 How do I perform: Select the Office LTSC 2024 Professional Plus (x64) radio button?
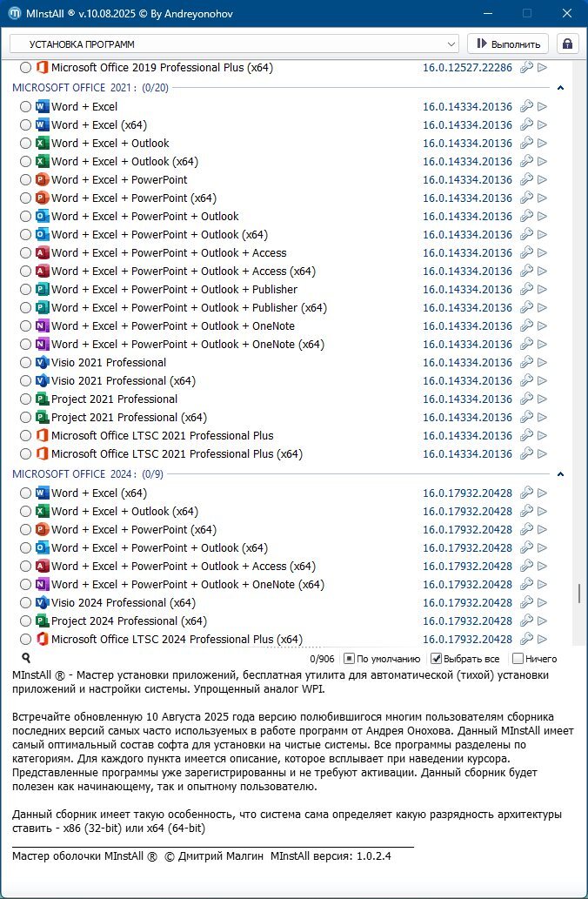point(25,640)
